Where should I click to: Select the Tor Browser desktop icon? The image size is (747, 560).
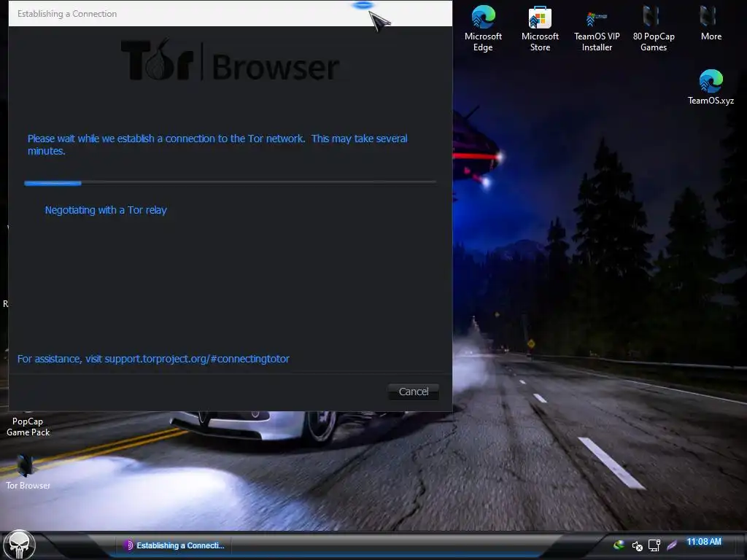28,472
